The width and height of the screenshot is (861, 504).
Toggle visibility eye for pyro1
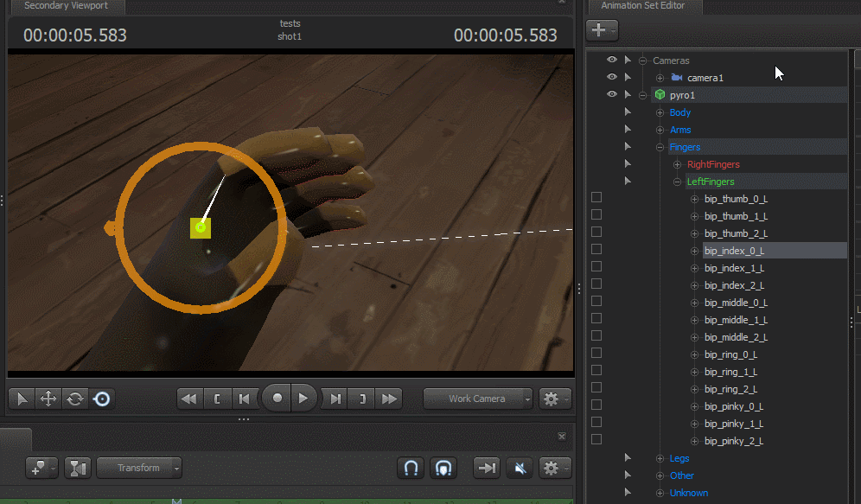612,94
